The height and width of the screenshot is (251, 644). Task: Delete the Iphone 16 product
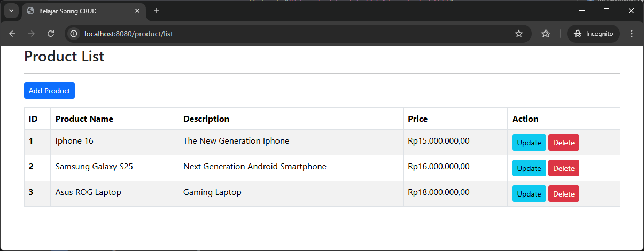(563, 143)
